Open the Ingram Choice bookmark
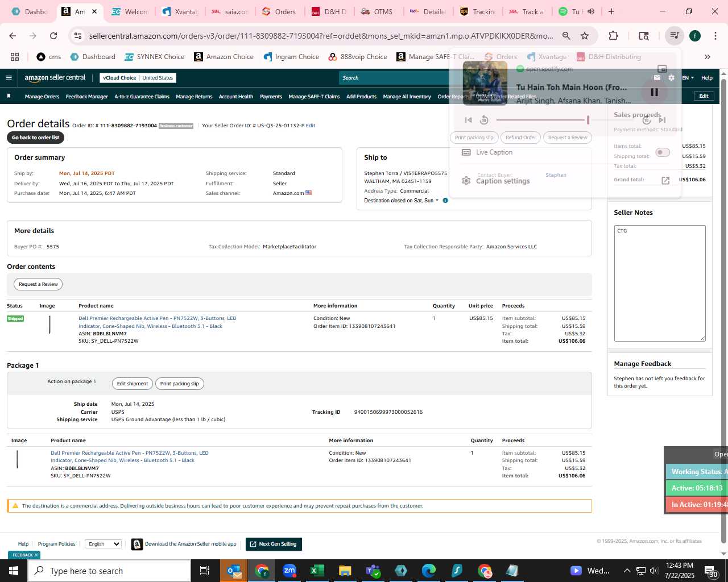 291,57
